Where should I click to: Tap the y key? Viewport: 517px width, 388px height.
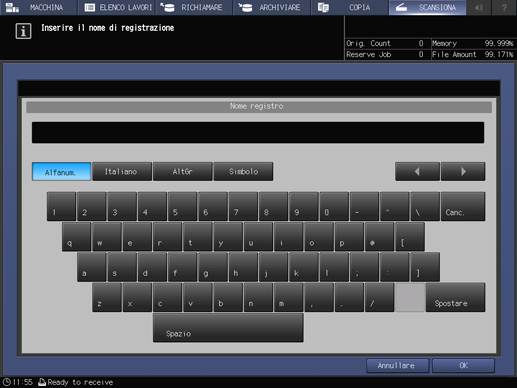point(228,237)
